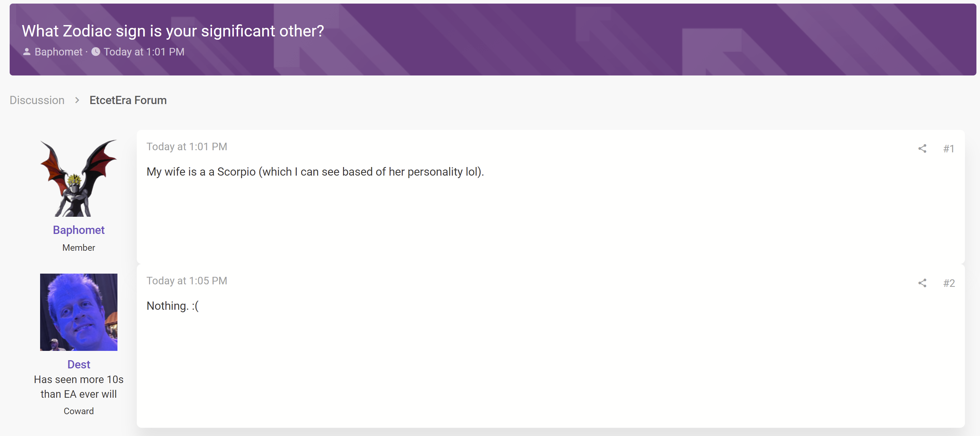
Task: Visit Baphomet's profile via username under avatar
Action: pos(79,230)
